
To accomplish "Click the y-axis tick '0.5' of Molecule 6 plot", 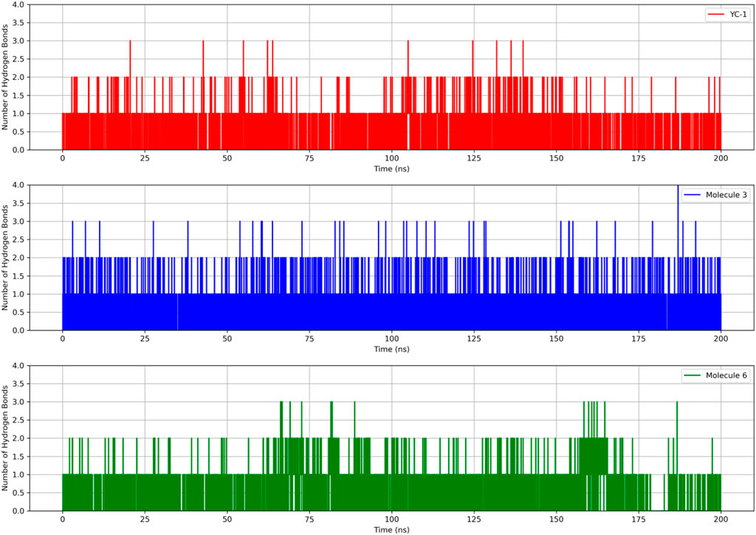I will click(x=18, y=493).
